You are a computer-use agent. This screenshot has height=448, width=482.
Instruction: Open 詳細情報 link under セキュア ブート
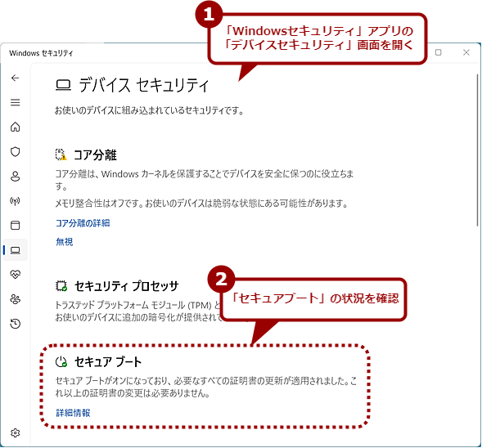click(x=73, y=413)
